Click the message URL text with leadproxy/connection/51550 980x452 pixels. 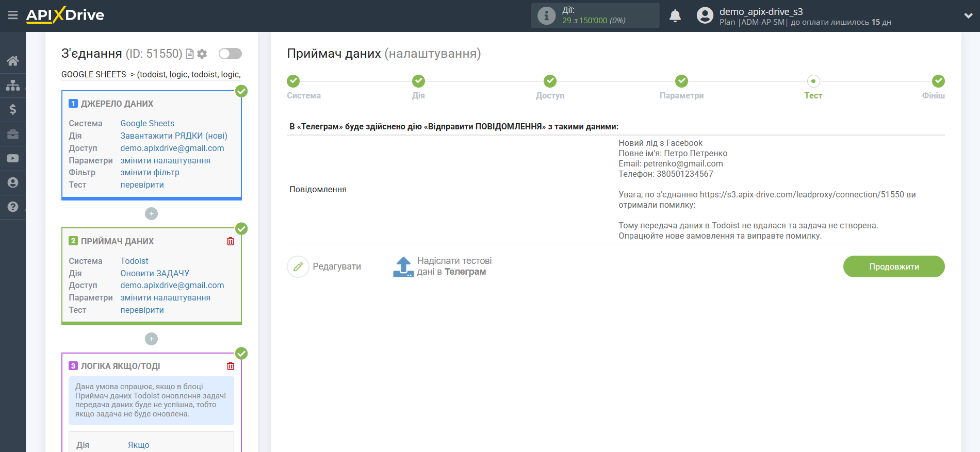[802, 194]
